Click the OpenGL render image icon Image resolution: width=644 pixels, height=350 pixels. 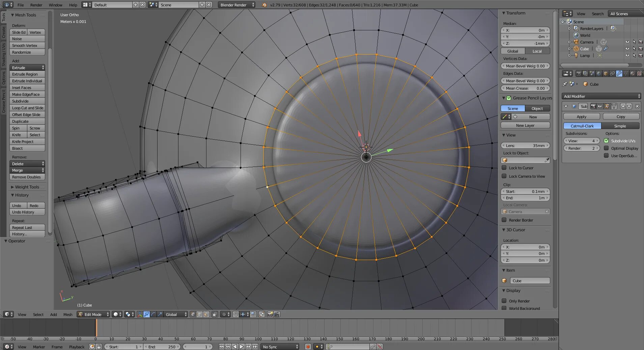(x=270, y=314)
